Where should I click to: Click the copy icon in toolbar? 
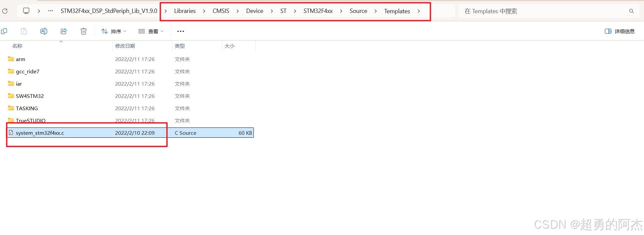(4, 31)
